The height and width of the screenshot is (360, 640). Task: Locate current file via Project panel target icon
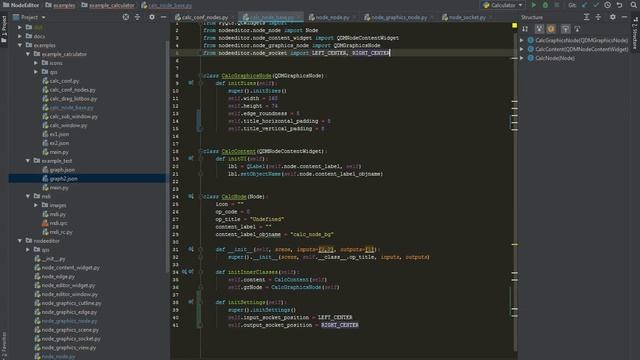(126, 17)
